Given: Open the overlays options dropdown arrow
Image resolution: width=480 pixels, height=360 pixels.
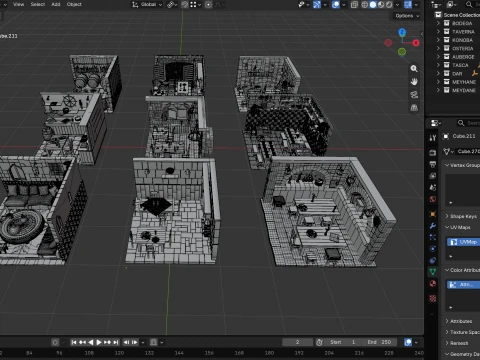Looking at the screenshot, I should point(344,5).
